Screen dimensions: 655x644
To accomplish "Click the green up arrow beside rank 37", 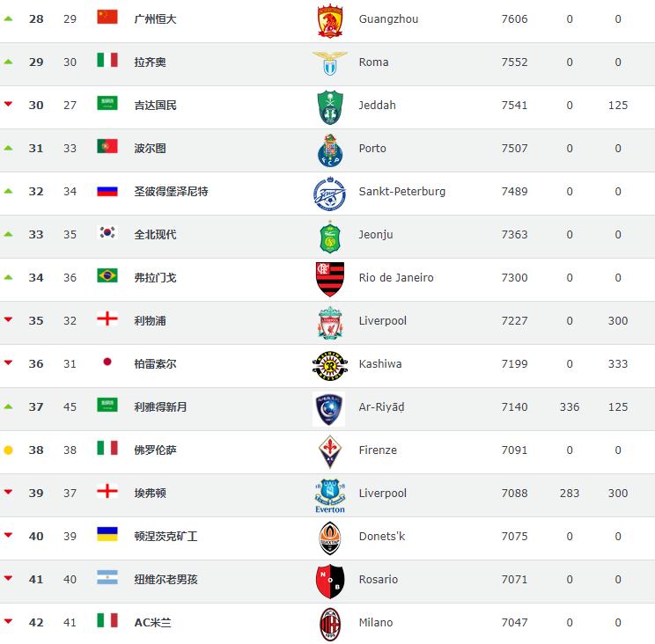I will pyautogui.click(x=8, y=406).
